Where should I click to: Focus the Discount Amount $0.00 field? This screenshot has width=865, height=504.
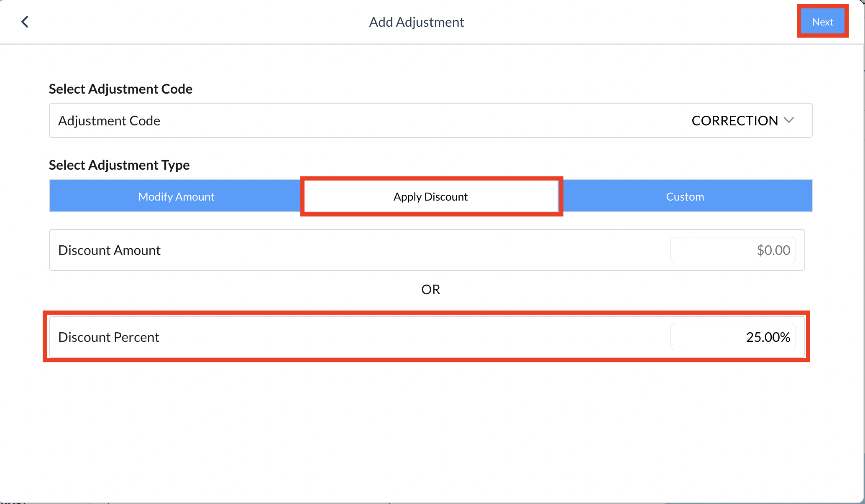pos(733,250)
